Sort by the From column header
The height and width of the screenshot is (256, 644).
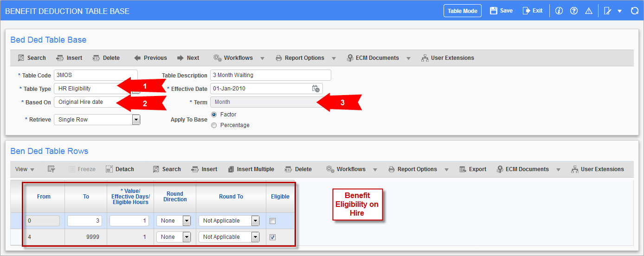point(44,197)
